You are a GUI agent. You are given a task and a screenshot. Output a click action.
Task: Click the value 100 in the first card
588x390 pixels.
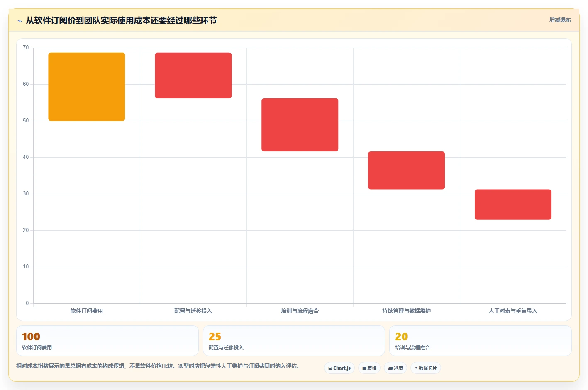tap(31, 336)
